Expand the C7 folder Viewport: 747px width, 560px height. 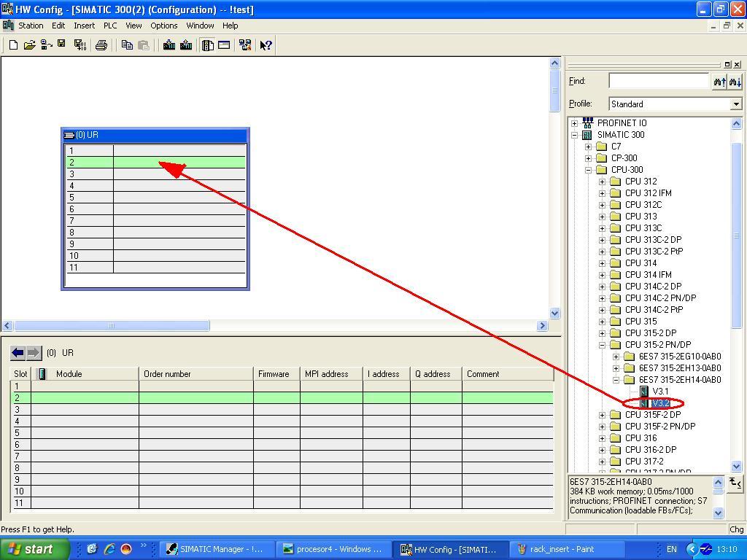pos(589,147)
